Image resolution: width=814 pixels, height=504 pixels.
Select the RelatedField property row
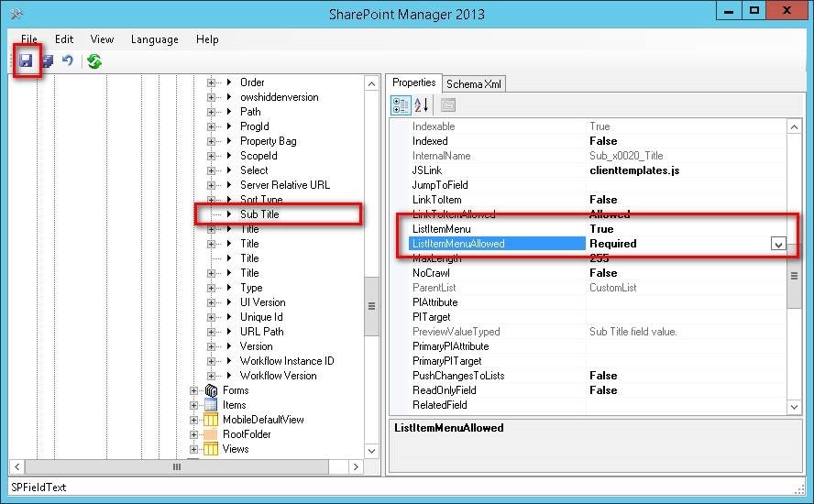pyautogui.click(x=597, y=405)
